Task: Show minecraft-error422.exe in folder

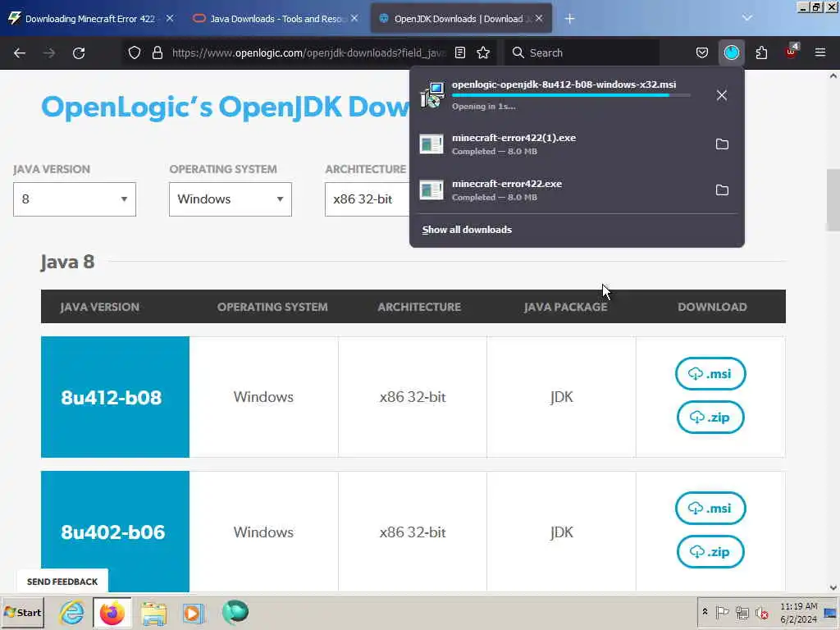Action: (722, 190)
